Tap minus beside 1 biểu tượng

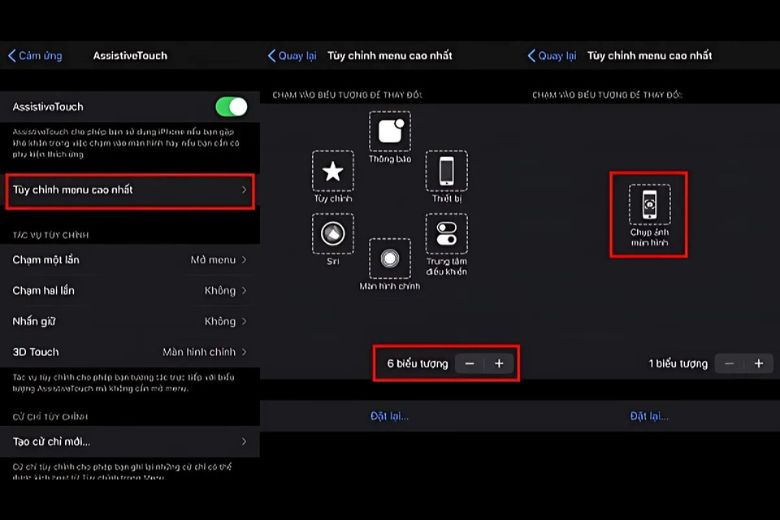pos(729,364)
